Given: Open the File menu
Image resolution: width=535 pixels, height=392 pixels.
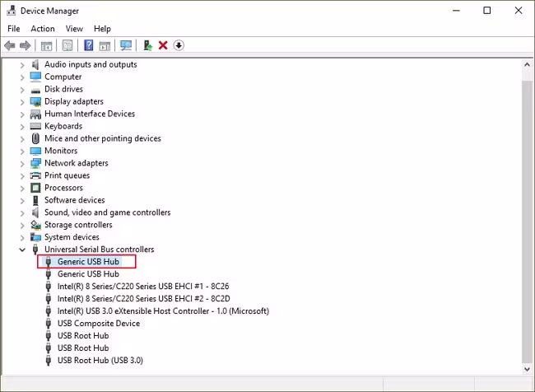Looking at the screenshot, I should point(14,29).
